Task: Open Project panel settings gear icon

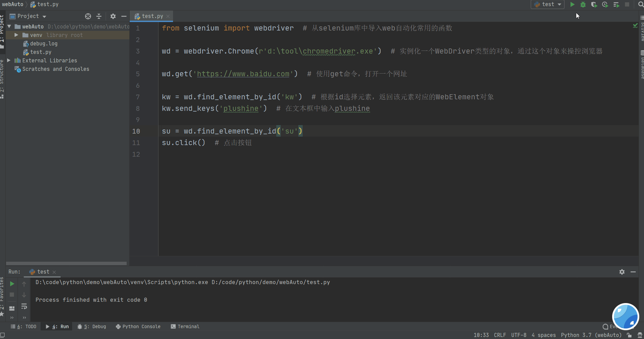Action: coord(113,16)
